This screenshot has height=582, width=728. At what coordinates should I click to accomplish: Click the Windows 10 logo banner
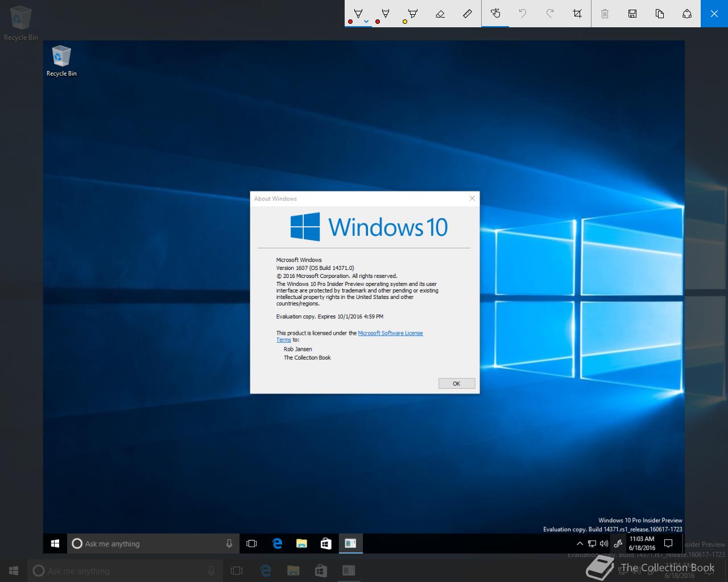pos(369,227)
